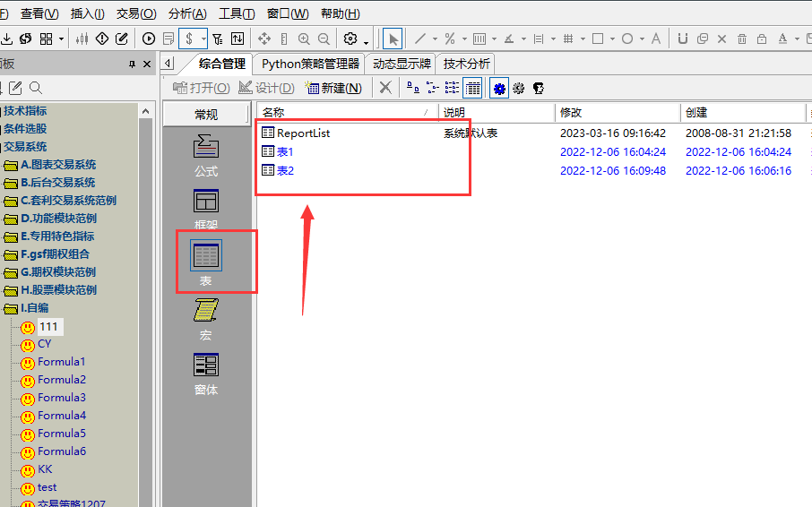Select the text A annotation tool
The height and width of the screenshot is (507, 812).
point(656,39)
